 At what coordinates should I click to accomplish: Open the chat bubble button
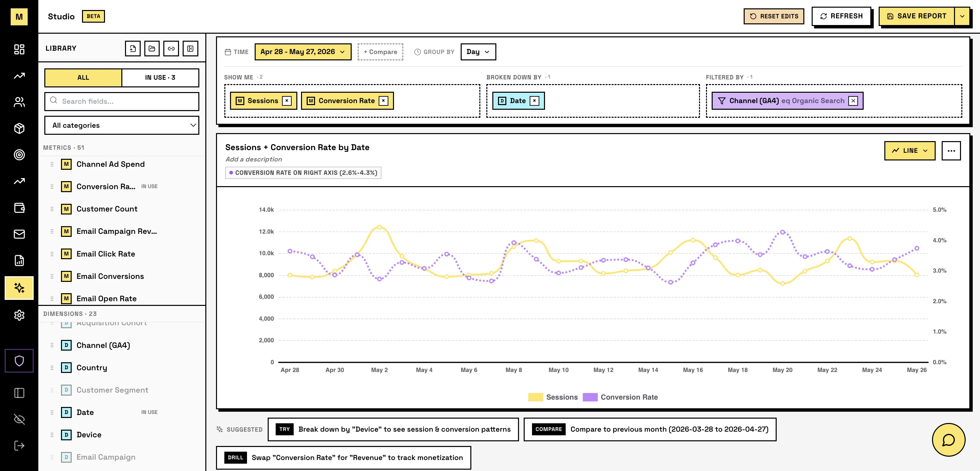coord(948,440)
